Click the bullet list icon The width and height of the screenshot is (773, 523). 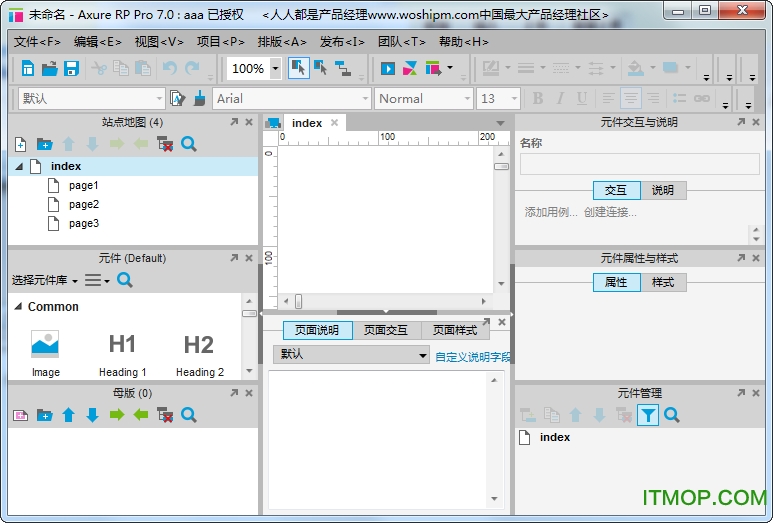(x=679, y=99)
